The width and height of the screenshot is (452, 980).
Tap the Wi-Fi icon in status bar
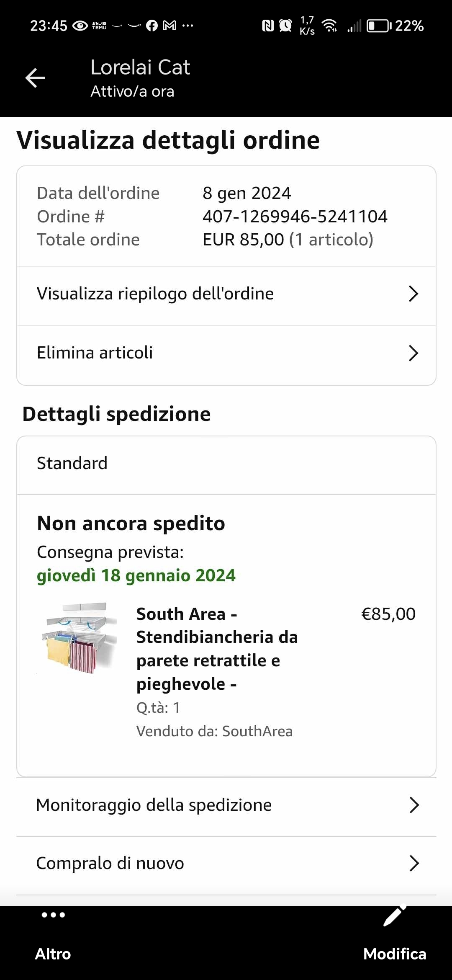tap(330, 26)
